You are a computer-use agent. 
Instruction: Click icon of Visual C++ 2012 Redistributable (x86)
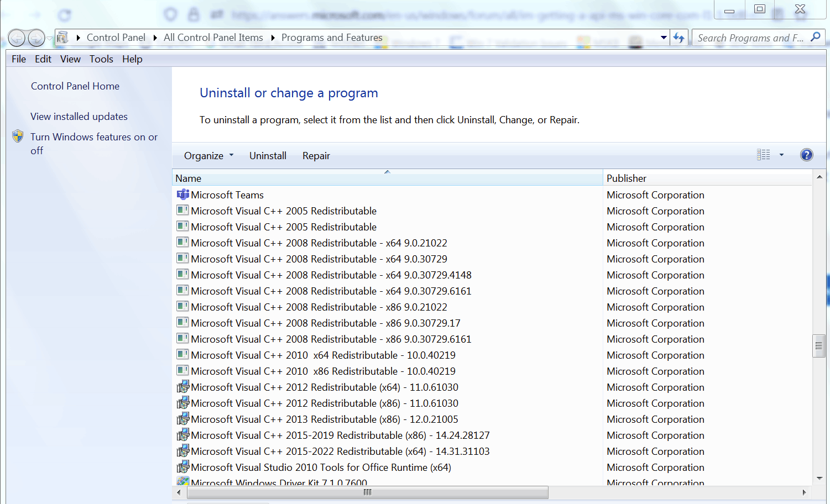pyautogui.click(x=183, y=403)
